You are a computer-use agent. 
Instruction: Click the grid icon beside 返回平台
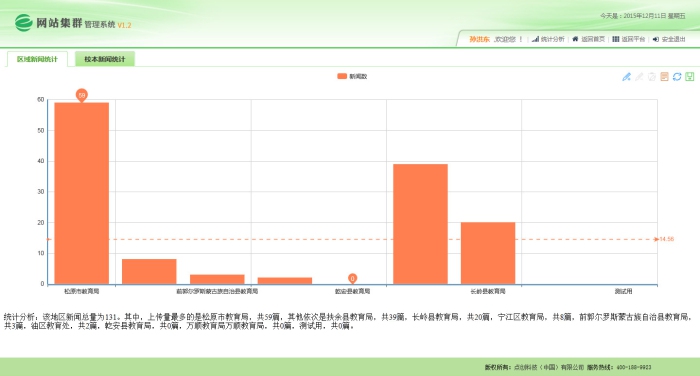tap(616, 39)
